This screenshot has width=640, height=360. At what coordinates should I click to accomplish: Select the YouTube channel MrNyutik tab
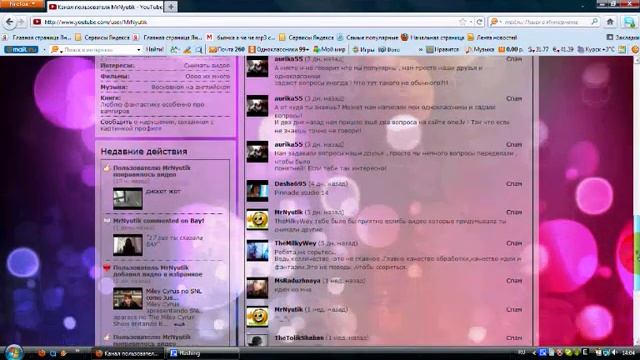[x=106, y=7]
